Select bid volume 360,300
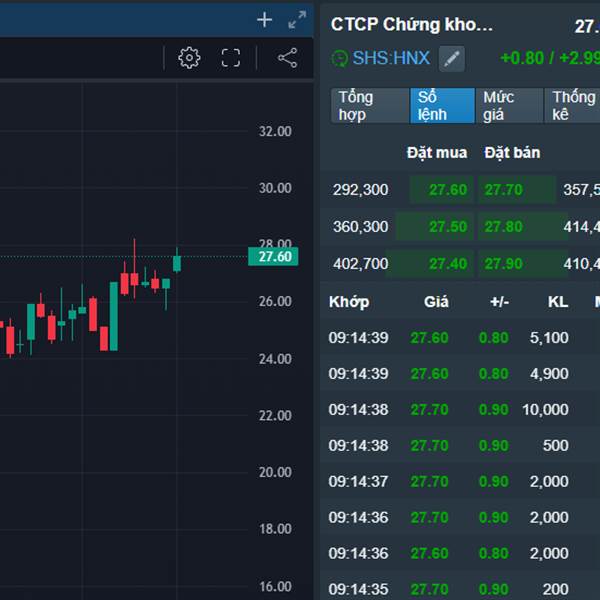Screen dimensions: 600x600 point(360,227)
